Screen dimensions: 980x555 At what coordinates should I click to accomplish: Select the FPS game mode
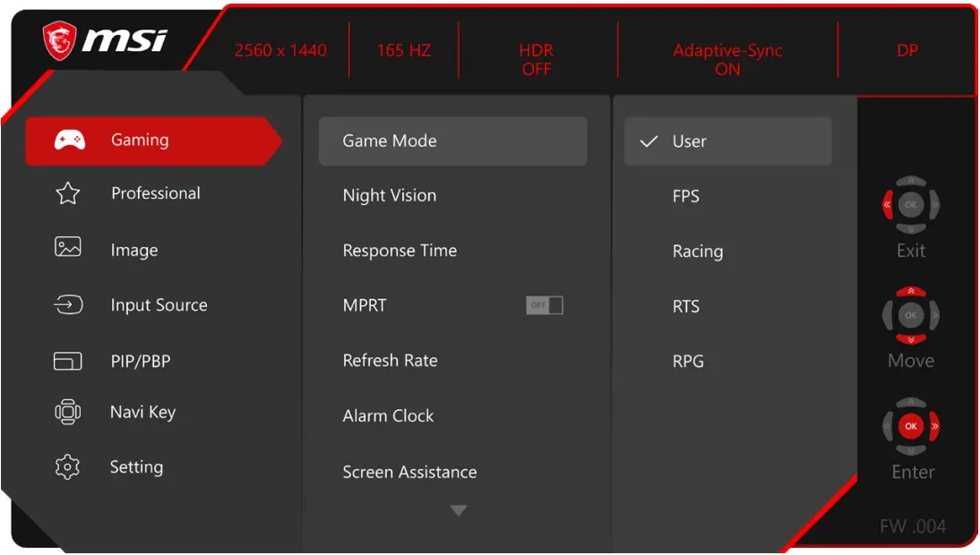click(686, 196)
